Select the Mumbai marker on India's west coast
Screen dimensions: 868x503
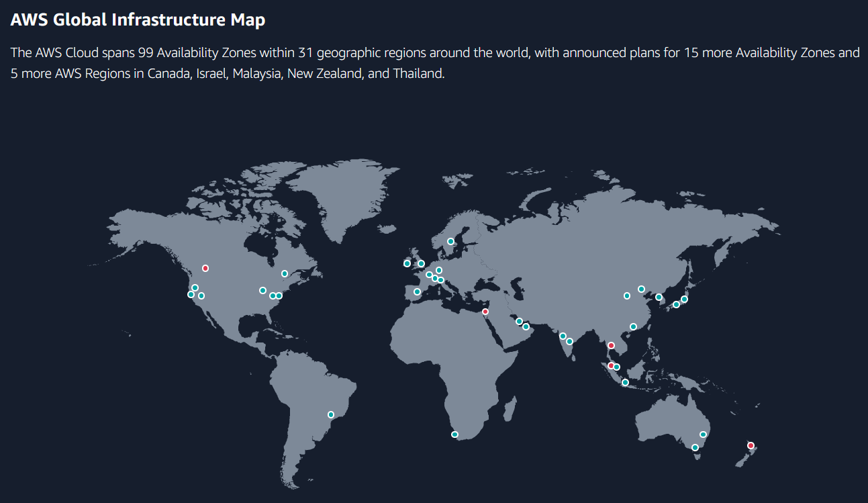click(x=563, y=336)
